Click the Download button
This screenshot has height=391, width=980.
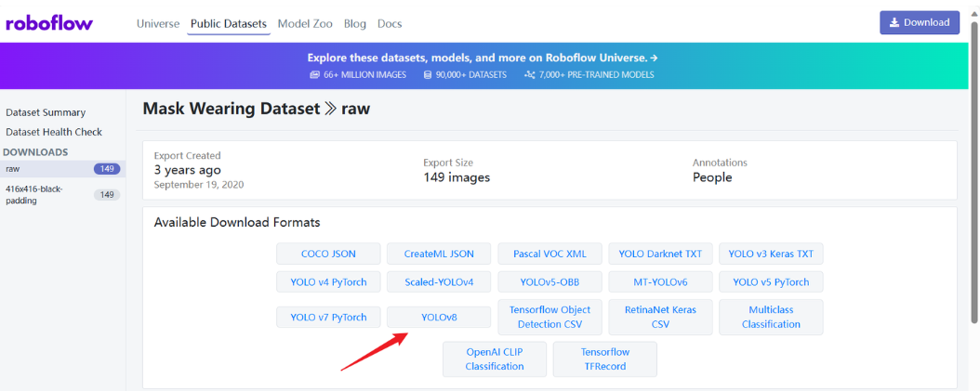920,22
